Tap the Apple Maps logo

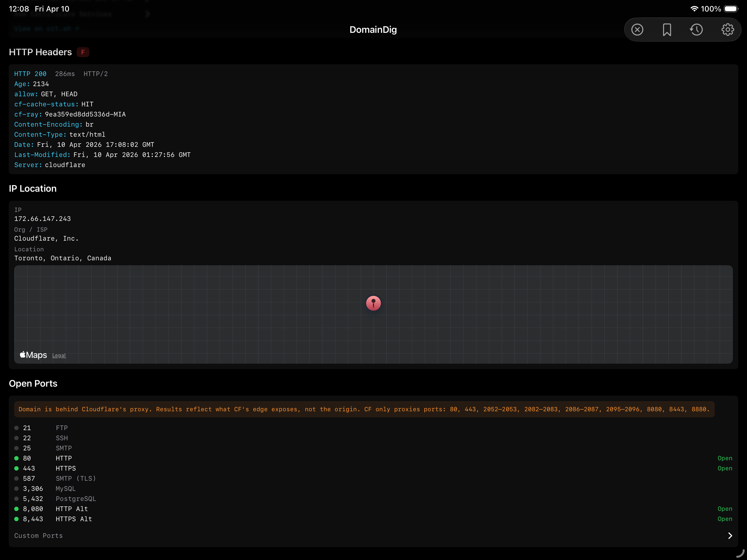33,355
